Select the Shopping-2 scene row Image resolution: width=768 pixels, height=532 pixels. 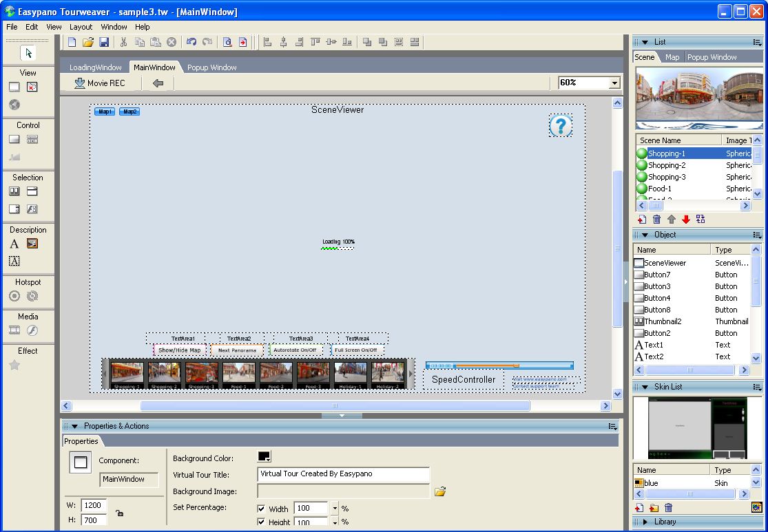(x=694, y=165)
